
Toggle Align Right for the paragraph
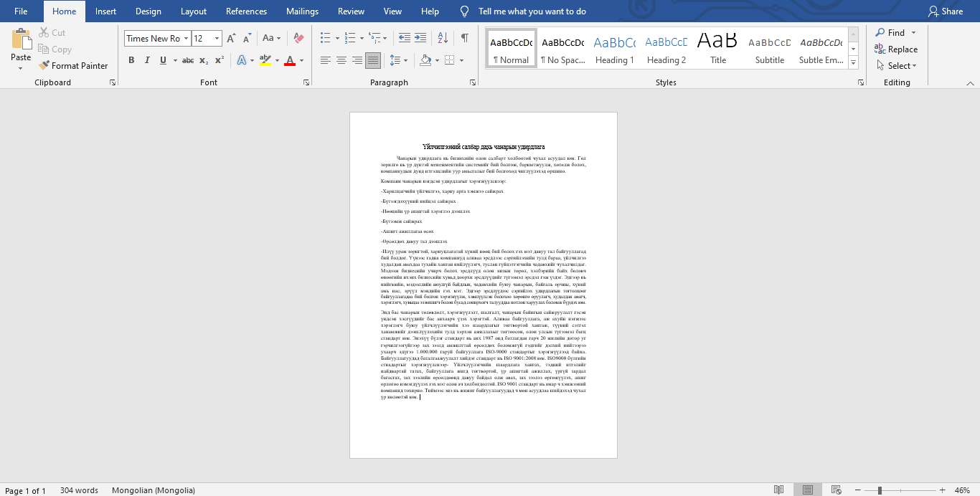point(357,60)
